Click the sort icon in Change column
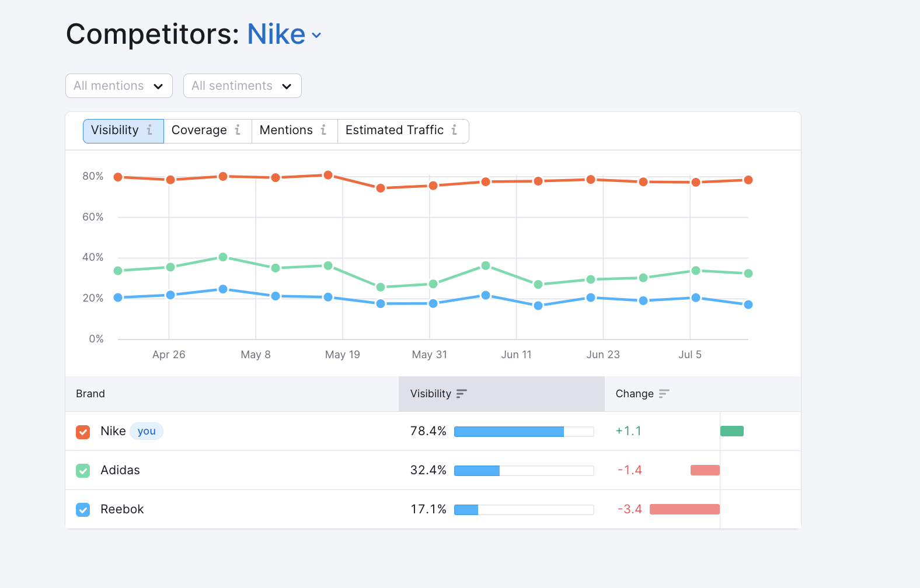This screenshot has height=588, width=920. (664, 394)
